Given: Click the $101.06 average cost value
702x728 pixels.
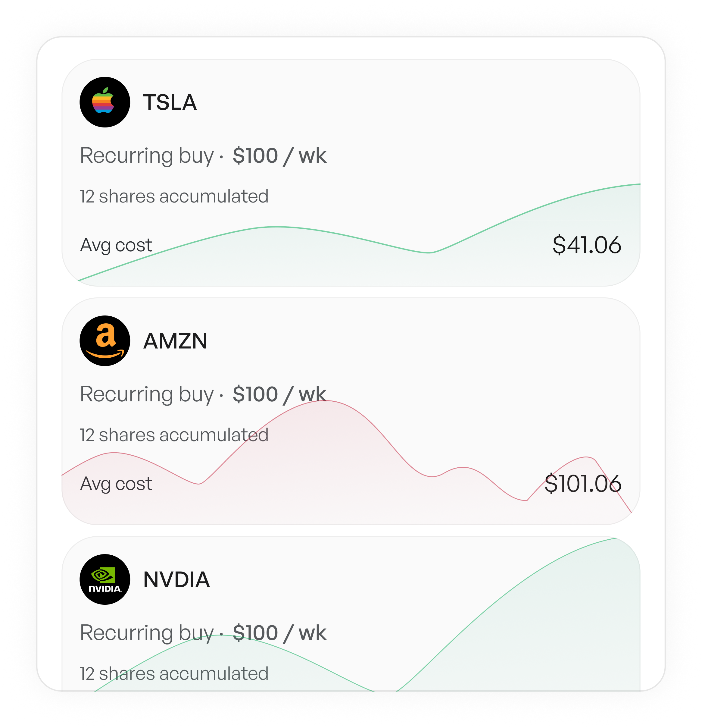Looking at the screenshot, I should coord(582,484).
